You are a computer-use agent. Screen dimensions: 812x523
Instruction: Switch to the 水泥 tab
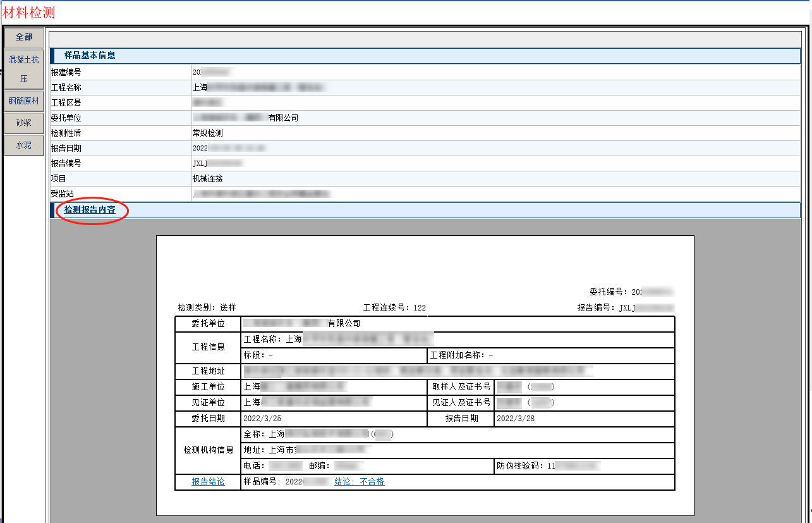[24, 145]
